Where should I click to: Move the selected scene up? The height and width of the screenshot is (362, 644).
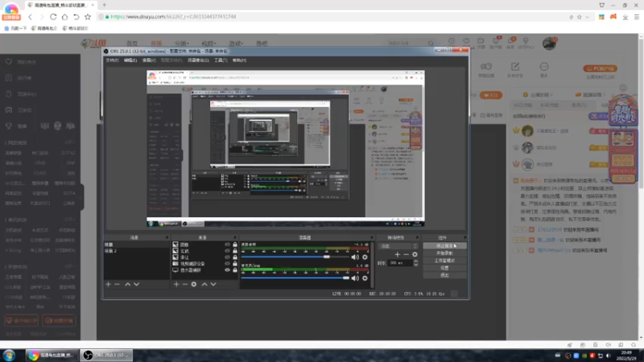tap(128, 284)
